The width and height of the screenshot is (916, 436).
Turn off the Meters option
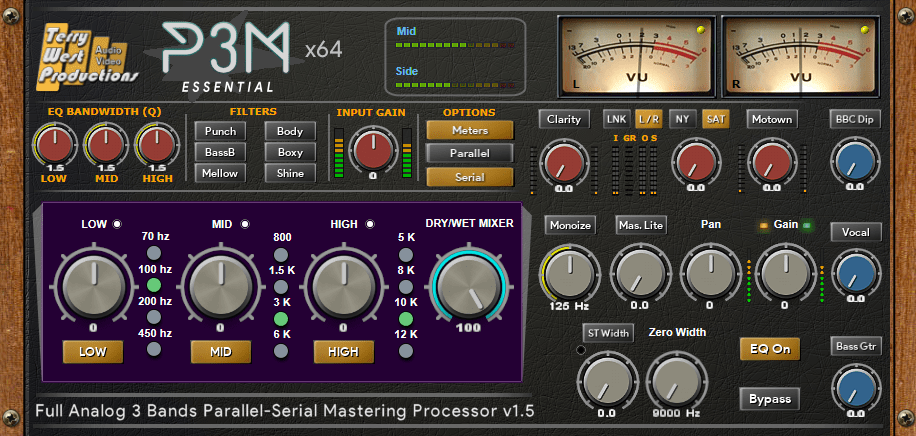click(x=470, y=130)
